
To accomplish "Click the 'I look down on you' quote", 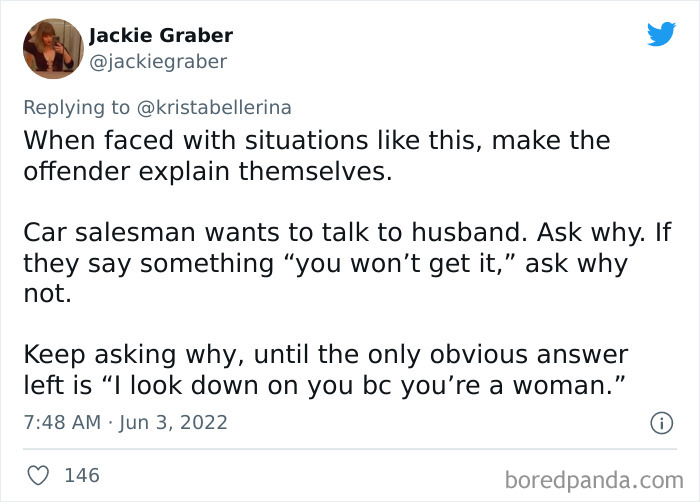I will pos(363,385).
